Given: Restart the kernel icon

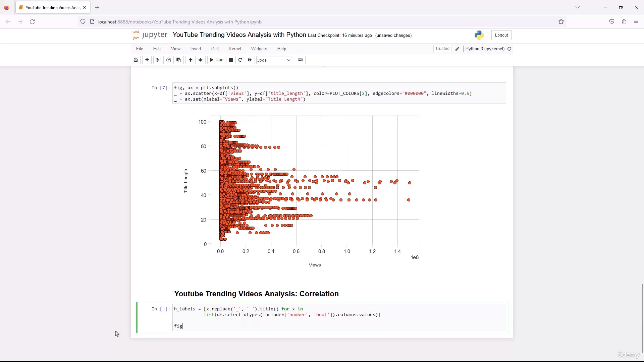Looking at the screenshot, I should coord(240,60).
